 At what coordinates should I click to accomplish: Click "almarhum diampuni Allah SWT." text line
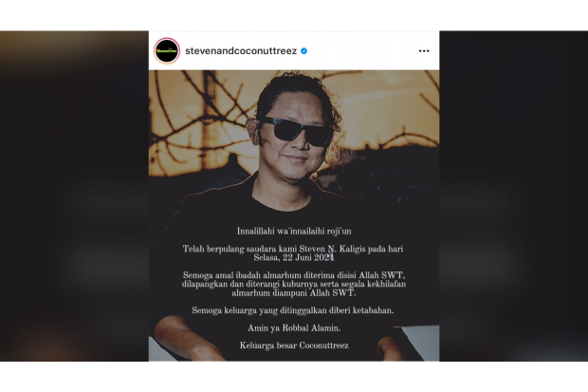294,293
